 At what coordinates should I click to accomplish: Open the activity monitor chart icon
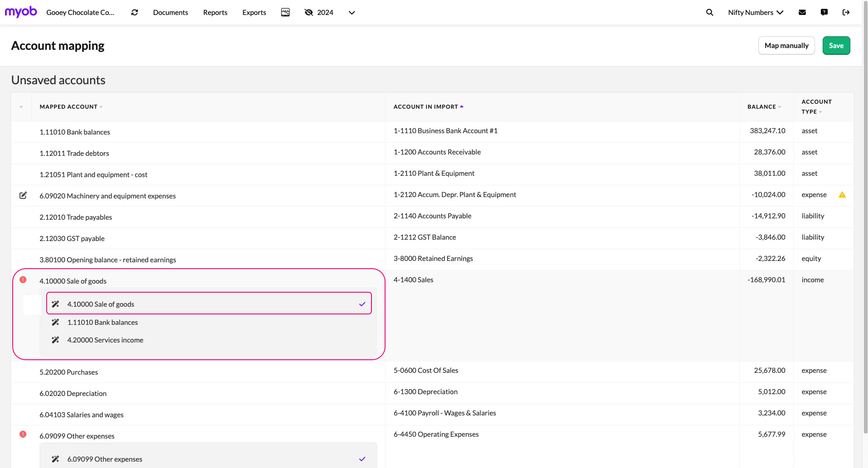click(285, 13)
